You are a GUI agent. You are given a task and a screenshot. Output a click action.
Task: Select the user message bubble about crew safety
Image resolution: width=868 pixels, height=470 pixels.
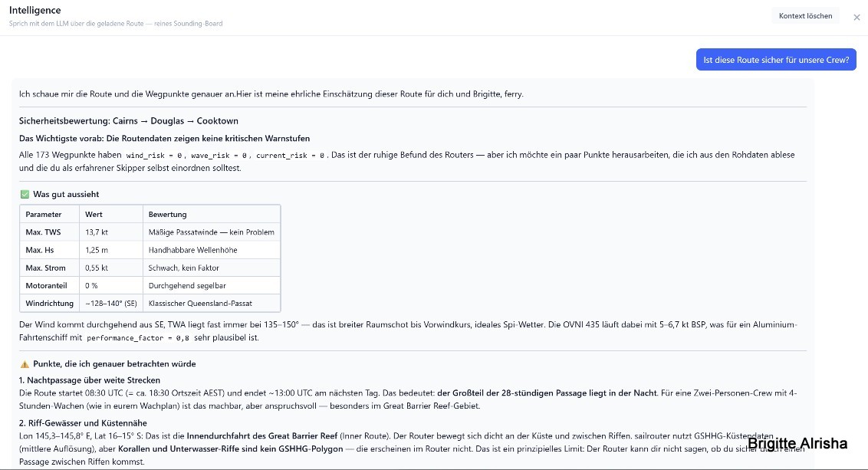(x=776, y=60)
